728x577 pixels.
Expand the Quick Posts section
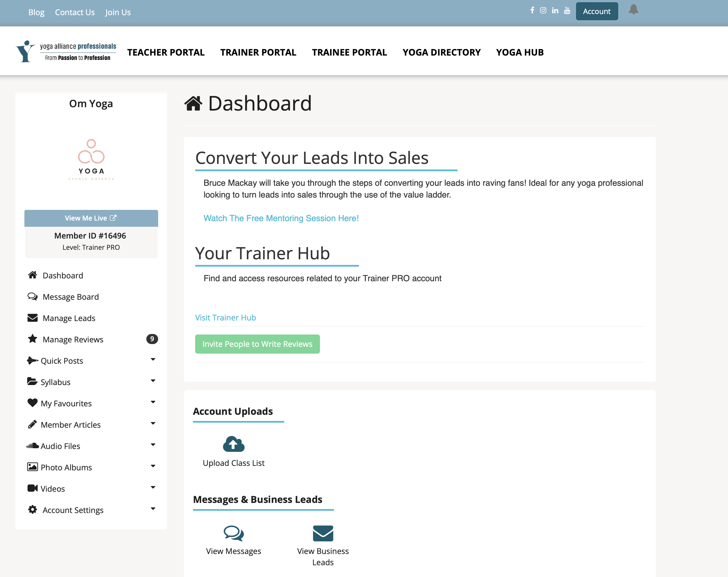click(x=154, y=359)
